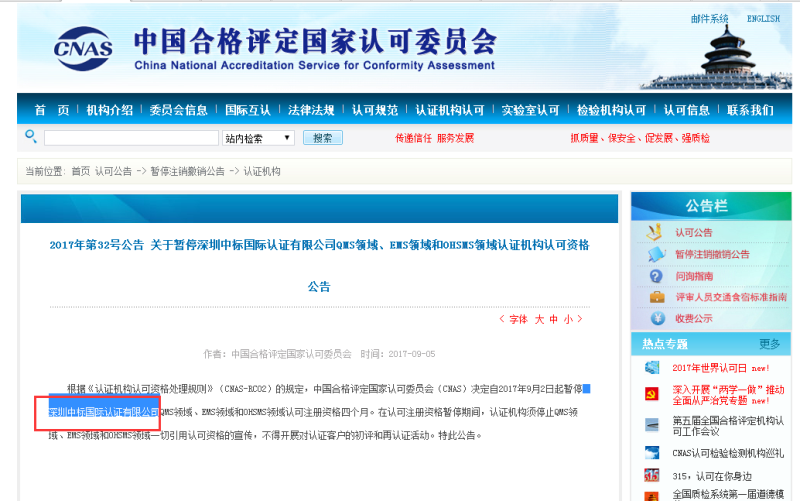The image size is (800, 501).
Task: Click the question mark icon for 问询指南
Action: (656, 276)
